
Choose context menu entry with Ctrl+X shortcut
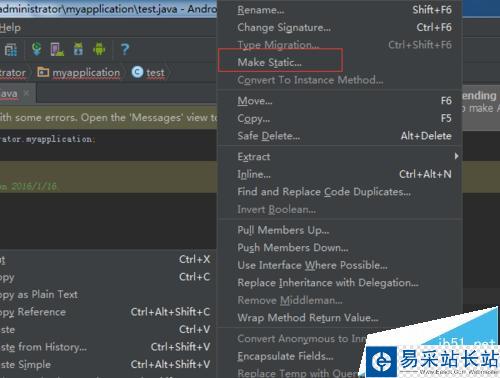point(108,260)
